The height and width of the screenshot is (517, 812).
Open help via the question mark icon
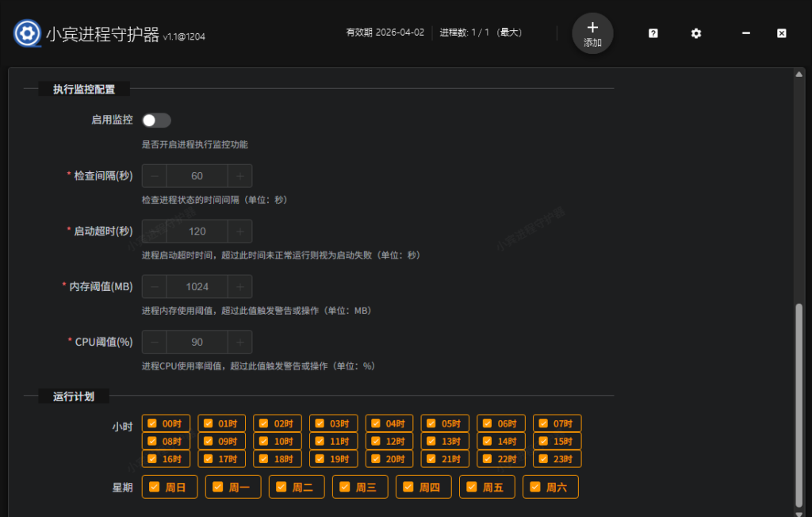click(652, 33)
